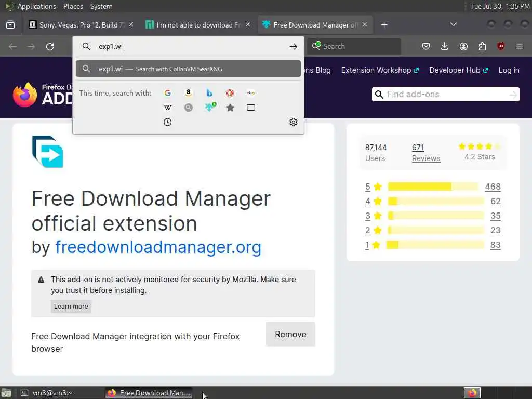Open the extensions puzzle menu
Screen dimensions: 532x399
click(482, 46)
